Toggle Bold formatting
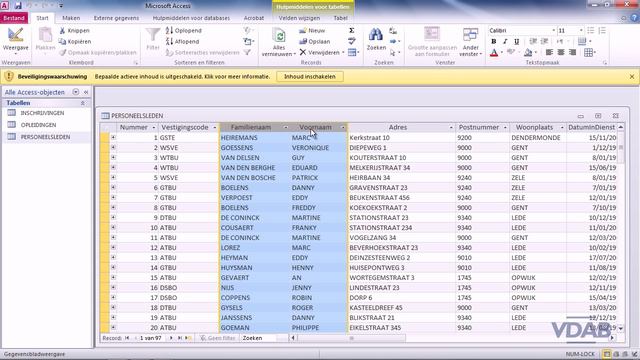This screenshot has width=640, height=360. (x=494, y=42)
